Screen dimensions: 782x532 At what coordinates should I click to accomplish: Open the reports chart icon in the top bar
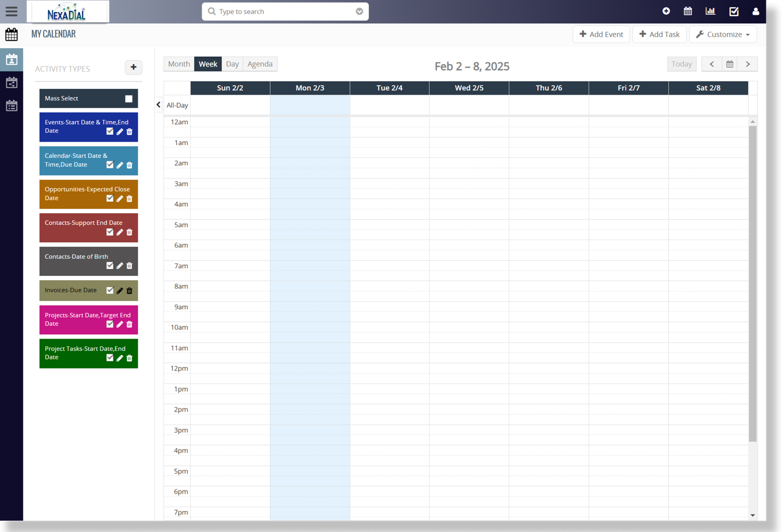click(x=710, y=11)
